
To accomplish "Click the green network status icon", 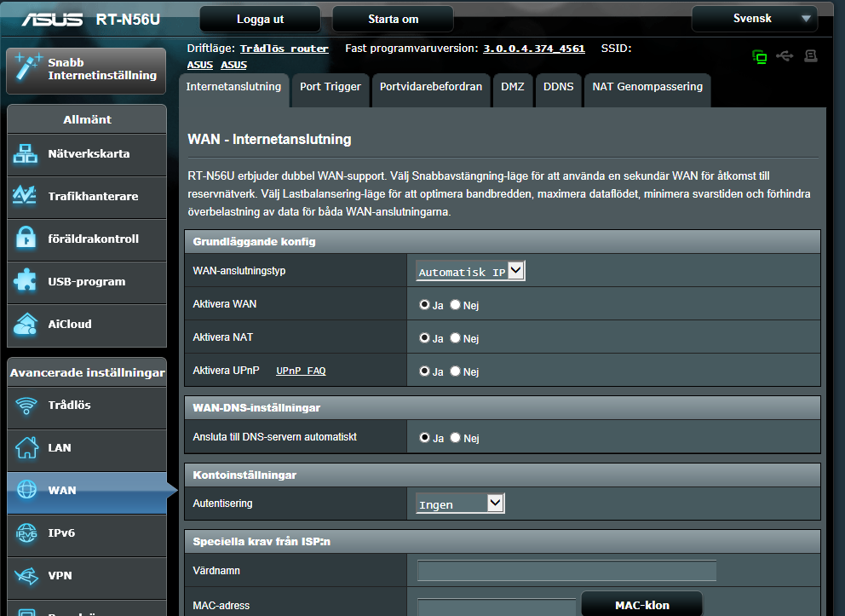I will [759, 56].
